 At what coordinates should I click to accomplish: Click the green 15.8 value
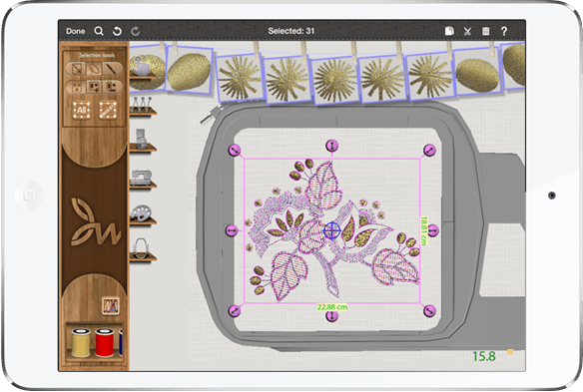[484, 356]
